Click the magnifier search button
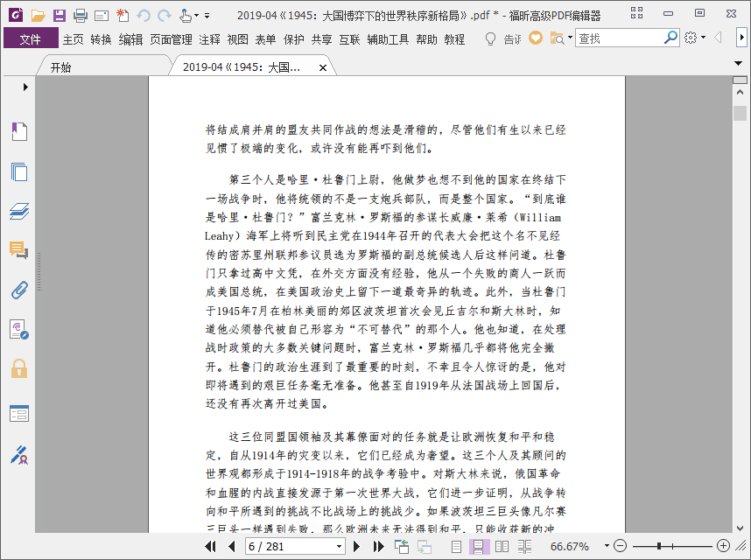 pos(670,38)
